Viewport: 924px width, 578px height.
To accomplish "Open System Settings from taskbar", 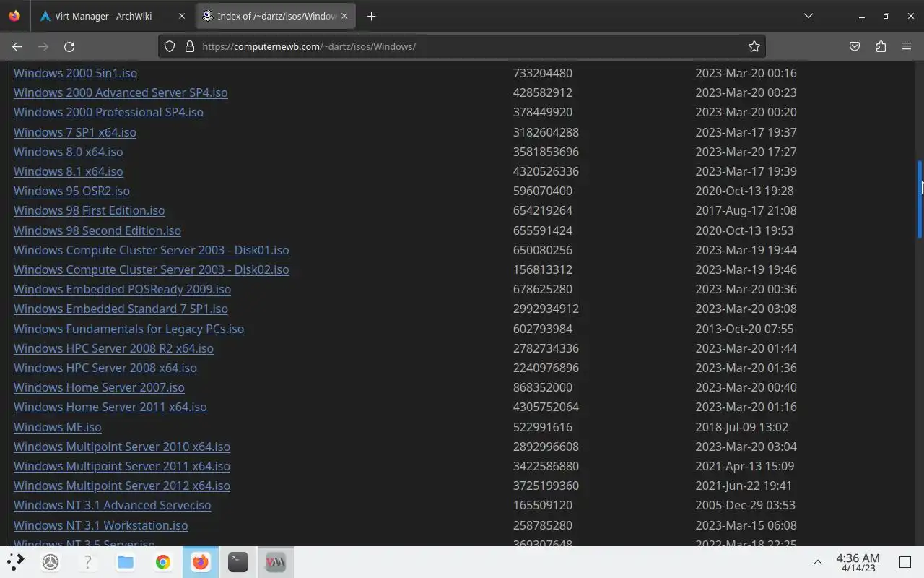I will tap(51, 561).
